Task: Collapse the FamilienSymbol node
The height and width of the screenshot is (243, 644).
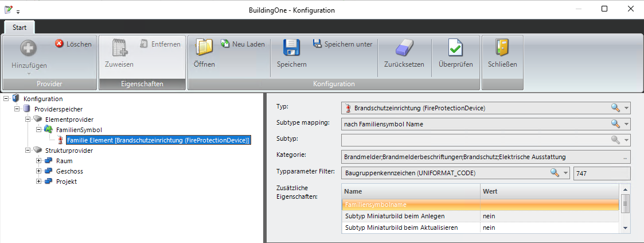Action: pos(38,129)
